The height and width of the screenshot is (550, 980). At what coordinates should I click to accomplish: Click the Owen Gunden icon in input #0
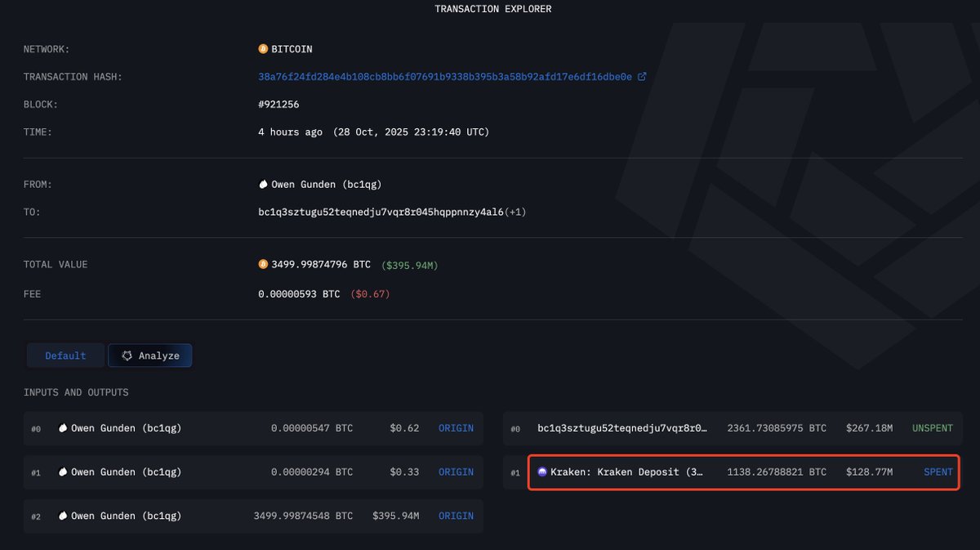(63, 428)
